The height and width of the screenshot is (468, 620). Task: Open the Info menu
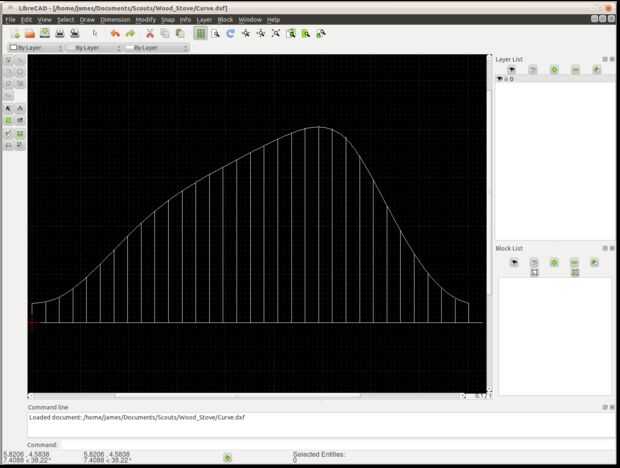(x=185, y=19)
